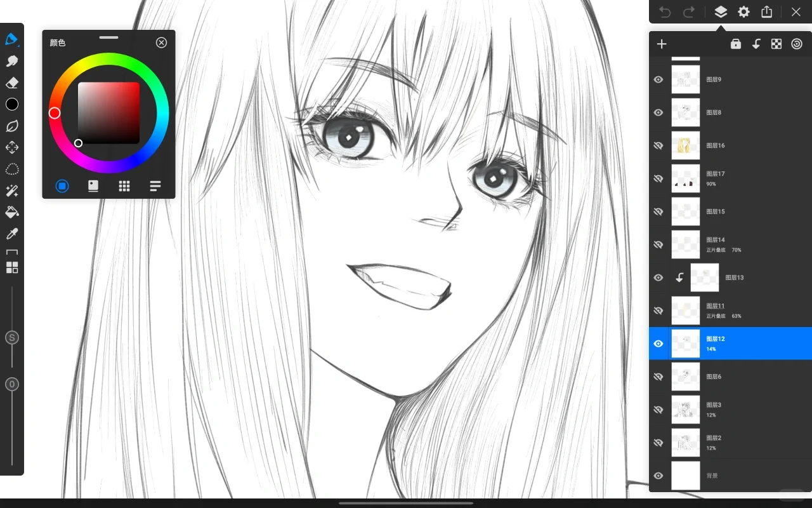Show hidden 图层6
This screenshot has width=812, height=508.
pyautogui.click(x=658, y=377)
